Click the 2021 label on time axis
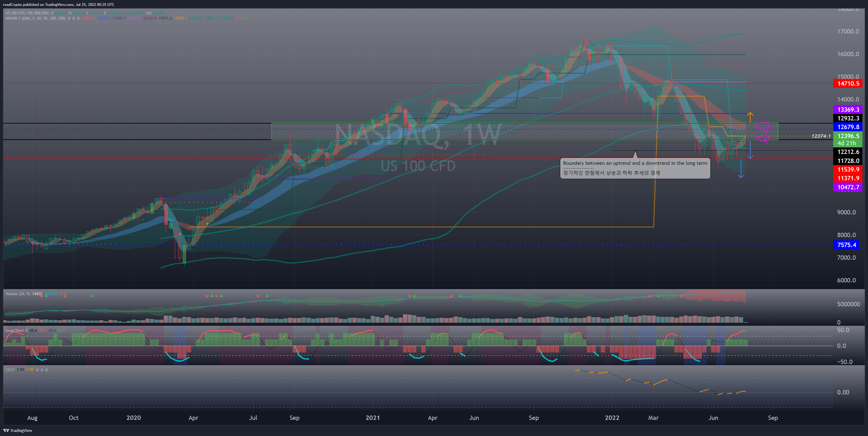 pyautogui.click(x=373, y=417)
